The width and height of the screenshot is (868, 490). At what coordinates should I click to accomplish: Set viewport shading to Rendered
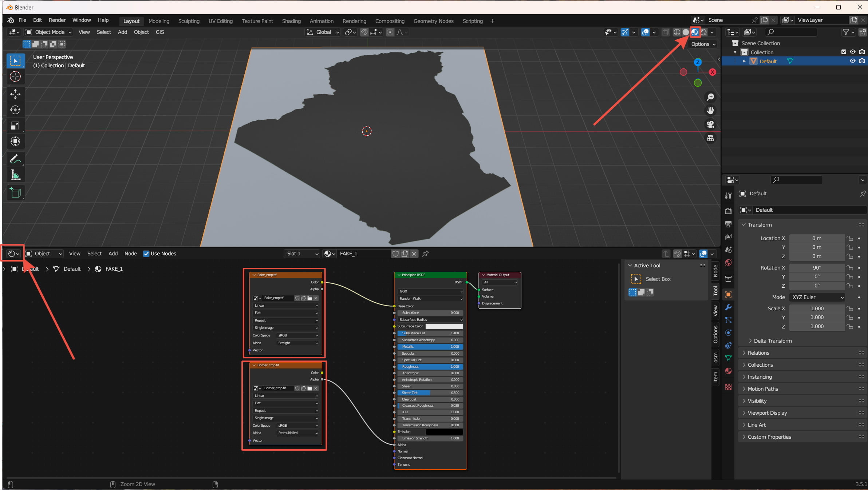click(x=703, y=32)
